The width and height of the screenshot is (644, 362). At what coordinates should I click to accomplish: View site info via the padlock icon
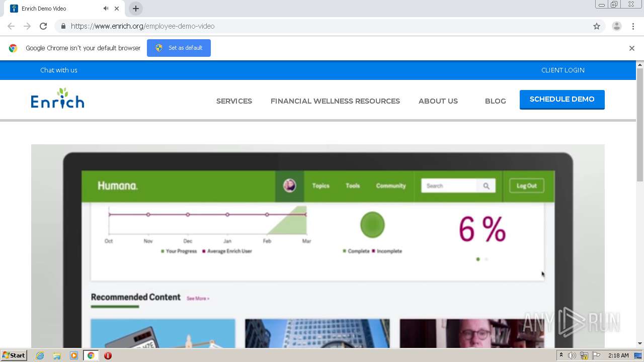[63, 26]
